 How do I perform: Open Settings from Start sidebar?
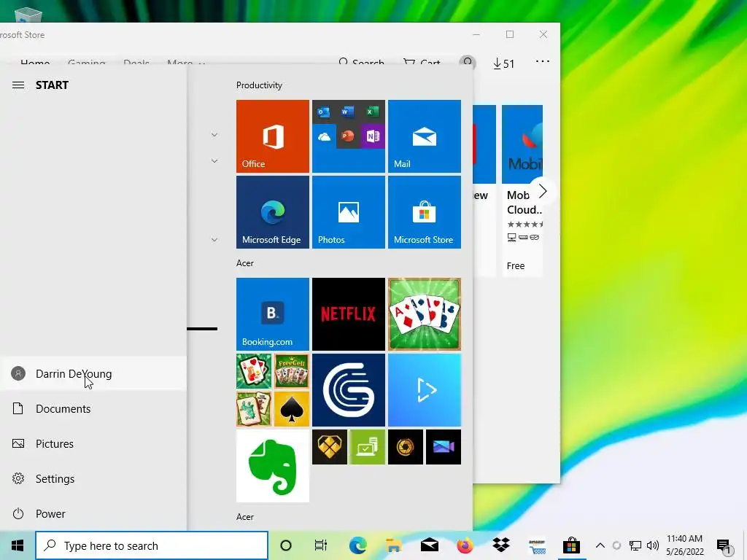coord(93,478)
